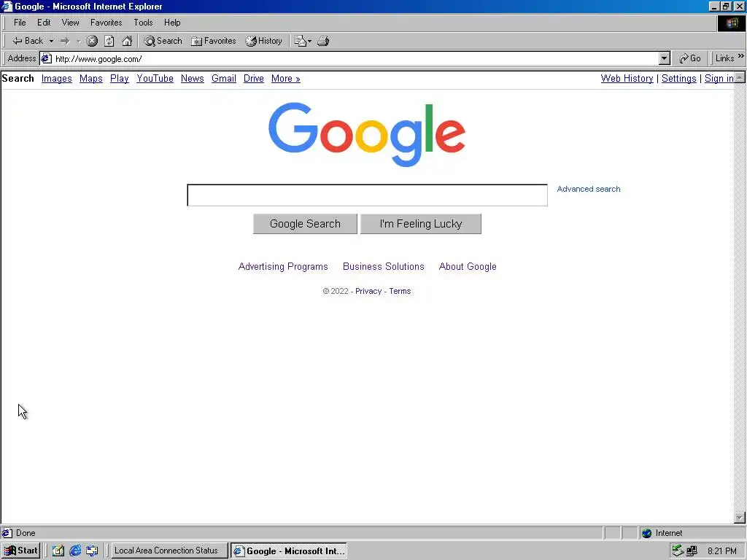Switch to Local Area Connection Status window
Image resolution: width=747 pixels, height=560 pixels.
click(169, 551)
